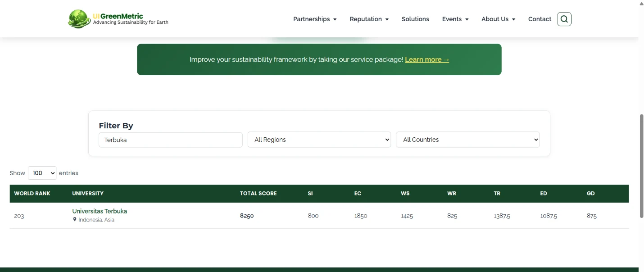
Task: Click the Indonesia, Asia location text
Action: [96, 220]
